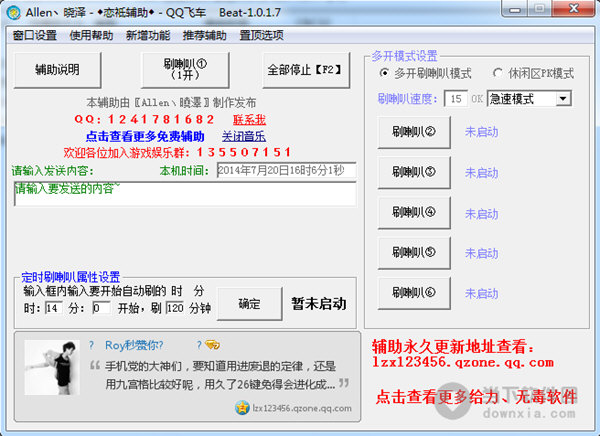Viewport: 600px width, 436px height.
Task: Start 刷喇叭① (1开) button
Action: (x=185, y=70)
